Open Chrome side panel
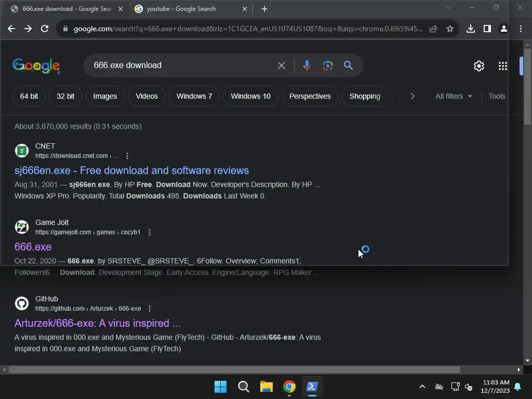This screenshot has width=532, height=399. (x=487, y=29)
